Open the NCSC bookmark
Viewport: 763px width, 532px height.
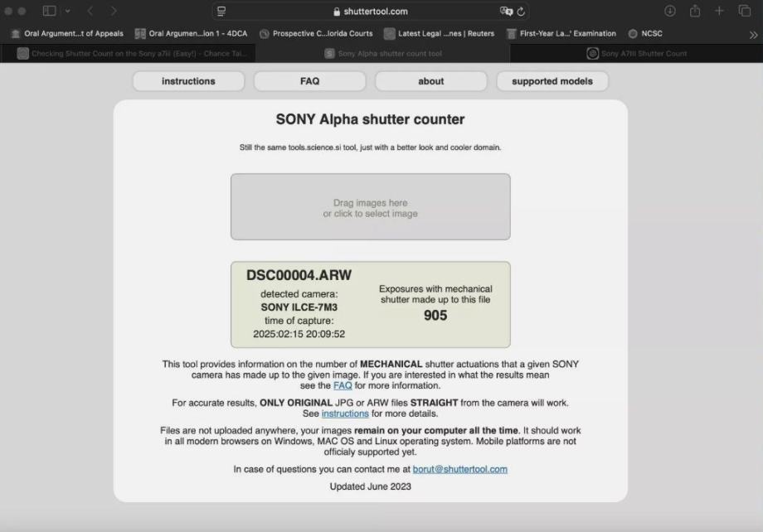(x=646, y=33)
